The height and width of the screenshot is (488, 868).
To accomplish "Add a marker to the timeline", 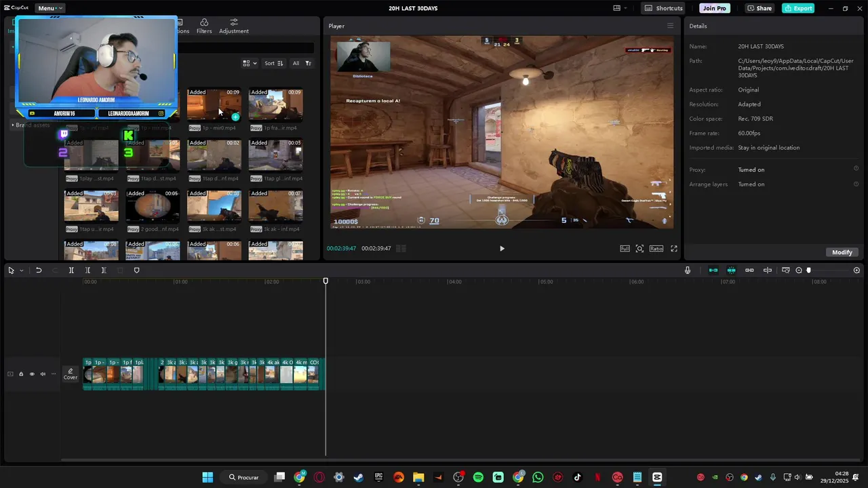I will click(136, 270).
